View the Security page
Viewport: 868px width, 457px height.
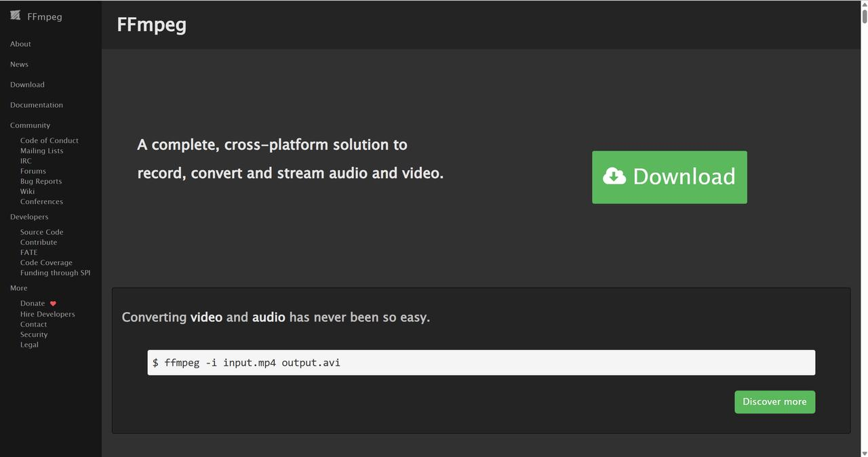[x=34, y=334]
